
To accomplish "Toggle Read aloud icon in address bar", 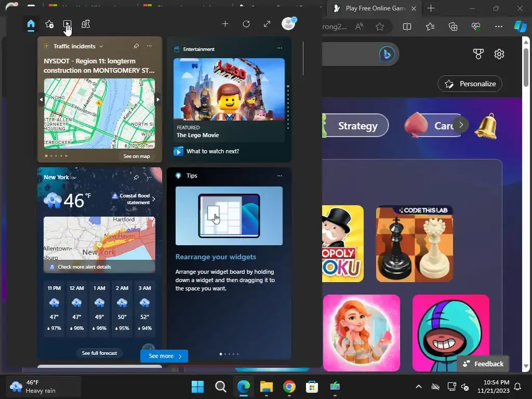I will click(x=359, y=26).
